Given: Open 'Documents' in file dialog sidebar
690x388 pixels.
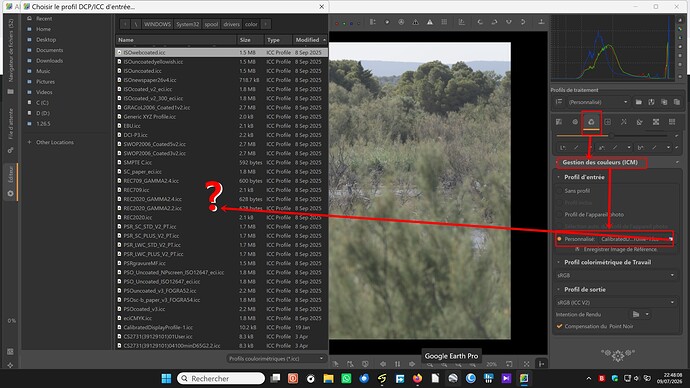Looking at the screenshot, I should 49,50.
